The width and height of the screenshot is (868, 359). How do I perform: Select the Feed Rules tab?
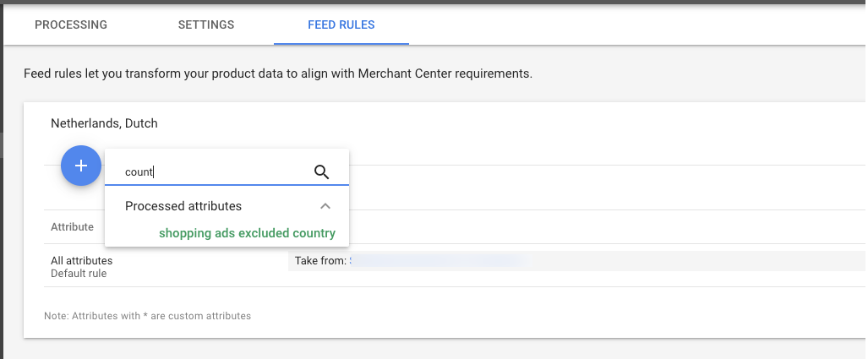click(341, 24)
